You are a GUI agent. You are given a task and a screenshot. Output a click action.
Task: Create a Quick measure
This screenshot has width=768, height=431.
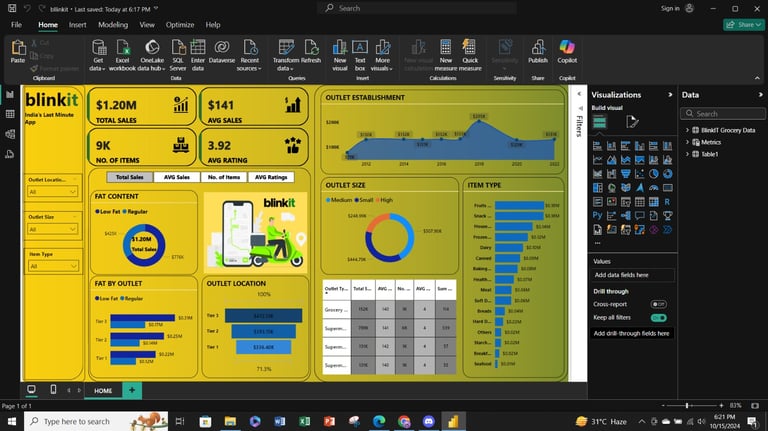point(470,55)
